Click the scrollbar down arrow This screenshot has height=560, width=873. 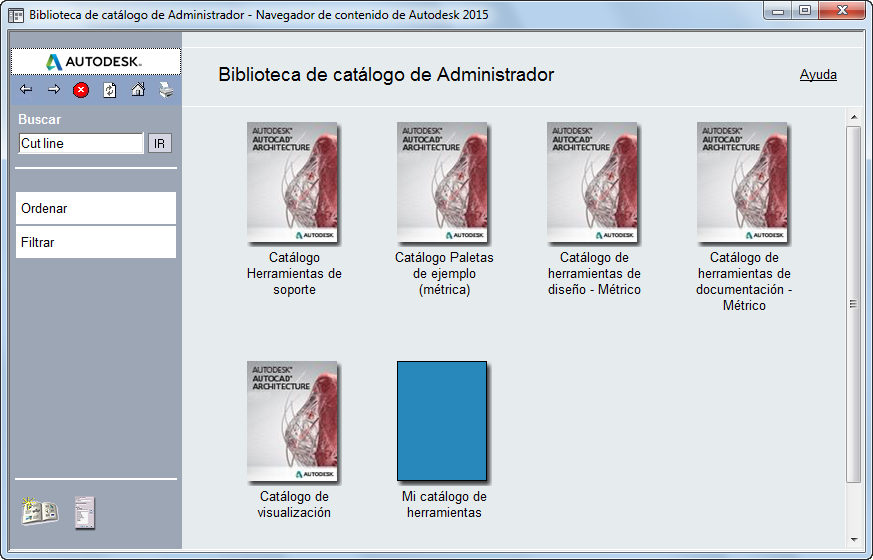854,539
